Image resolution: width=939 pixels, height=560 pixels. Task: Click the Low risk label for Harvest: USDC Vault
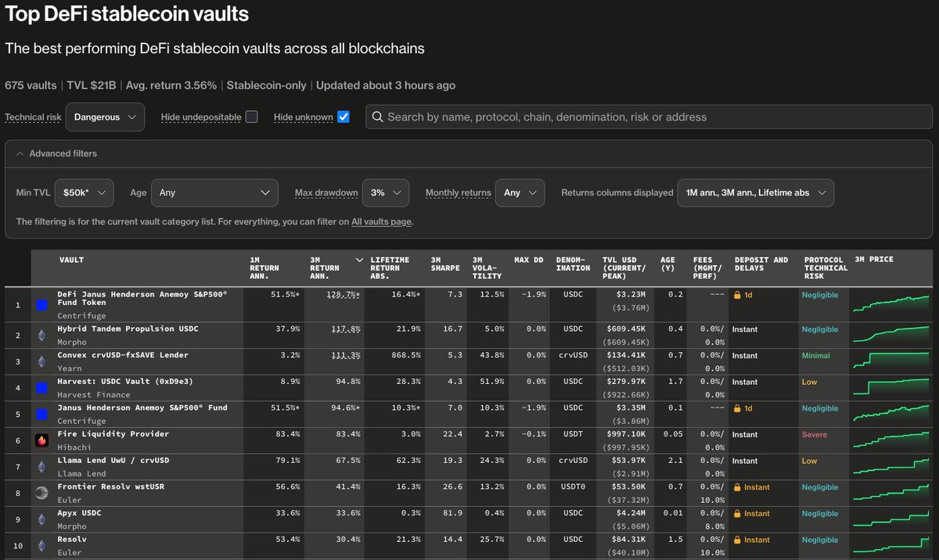click(809, 382)
